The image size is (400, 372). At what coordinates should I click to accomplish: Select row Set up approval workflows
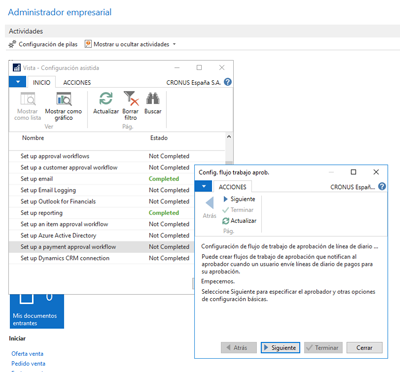point(101,156)
